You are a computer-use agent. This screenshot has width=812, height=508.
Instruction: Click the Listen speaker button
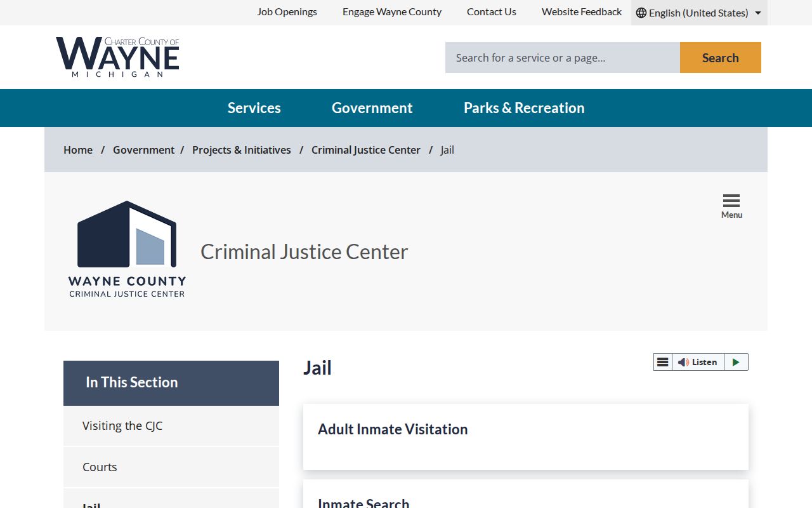point(698,362)
